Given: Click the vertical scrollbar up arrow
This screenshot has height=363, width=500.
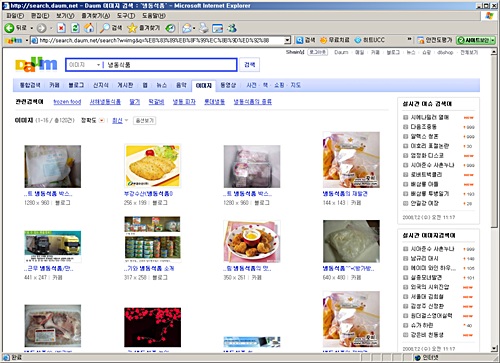Looking at the screenshot, I should tap(494, 52).
